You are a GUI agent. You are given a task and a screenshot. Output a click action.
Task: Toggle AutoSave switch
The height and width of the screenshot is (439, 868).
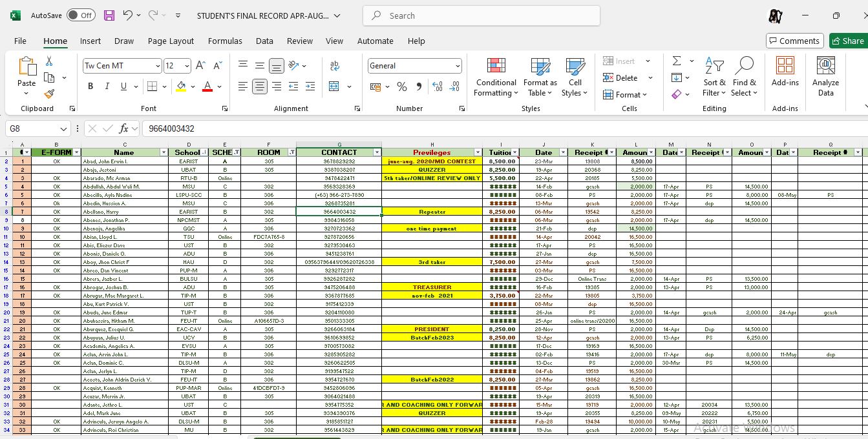tap(81, 15)
